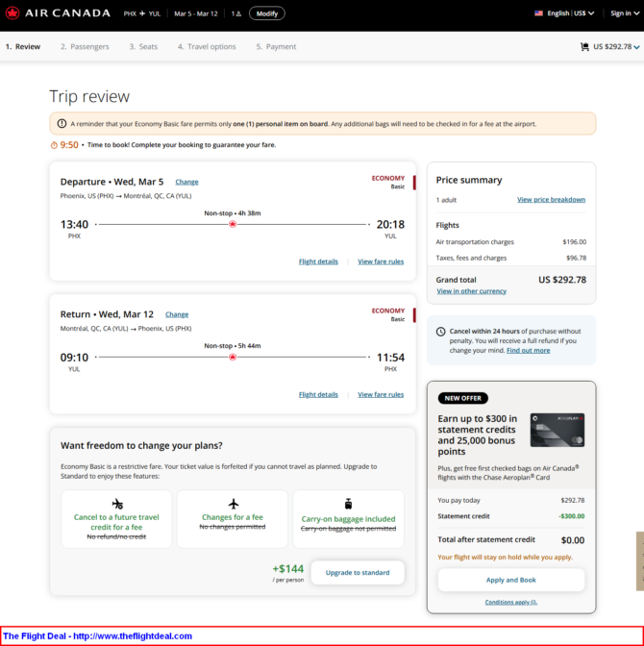Image resolution: width=644 pixels, height=646 pixels.
Task: Select step 4 Travel options
Action: pyautogui.click(x=207, y=46)
